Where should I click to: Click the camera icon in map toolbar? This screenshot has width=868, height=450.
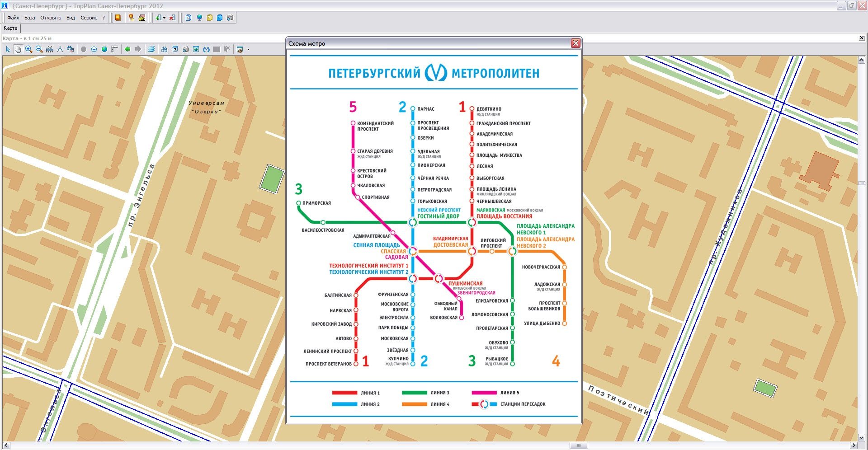(185, 49)
